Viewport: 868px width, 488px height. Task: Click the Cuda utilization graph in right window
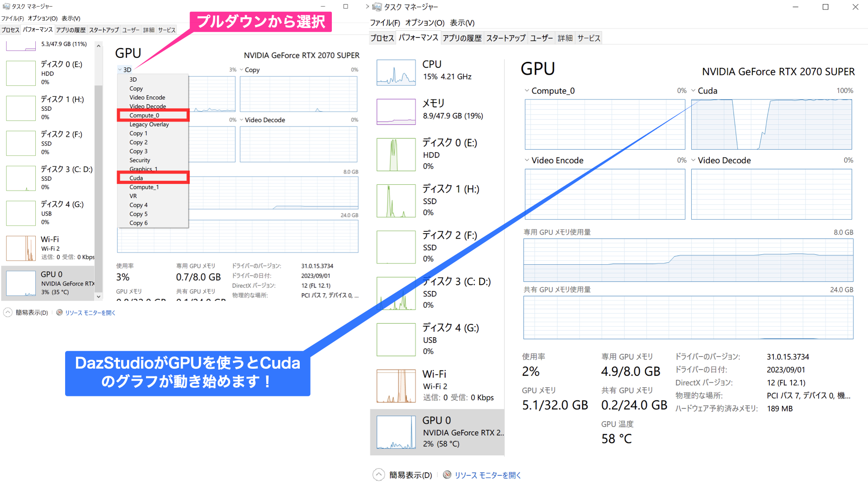point(771,124)
